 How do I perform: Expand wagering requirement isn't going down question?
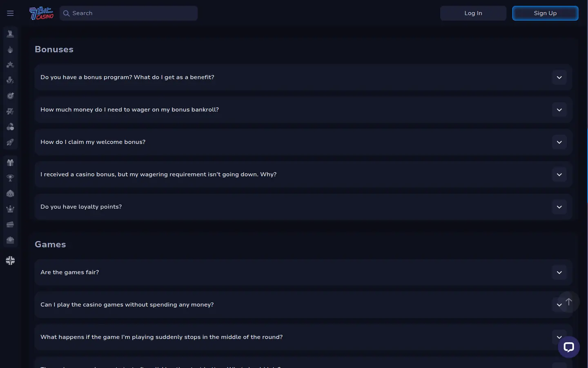point(303,174)
